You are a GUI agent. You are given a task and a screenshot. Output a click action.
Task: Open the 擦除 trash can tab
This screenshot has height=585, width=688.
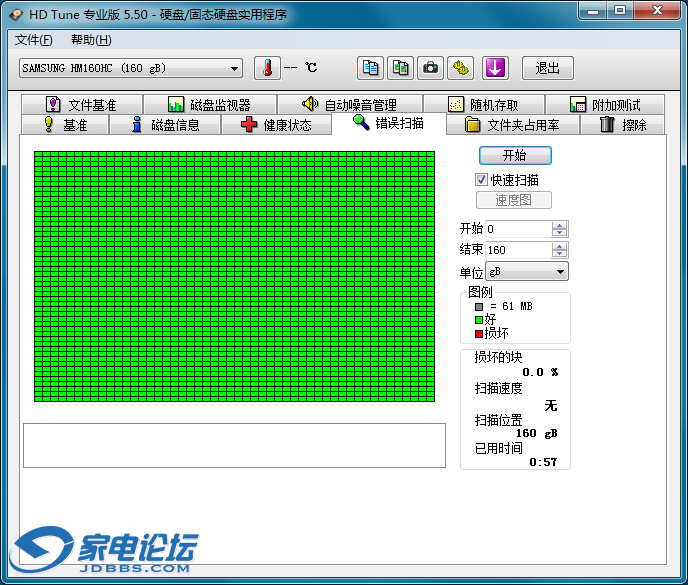622,125
